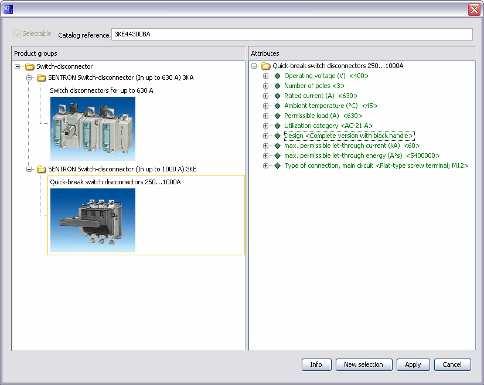Image resolution: width=484 pixels, height=385 pixels.
Task: Select the Ambient temperature attribute text
Action: (x=331, y=106)
